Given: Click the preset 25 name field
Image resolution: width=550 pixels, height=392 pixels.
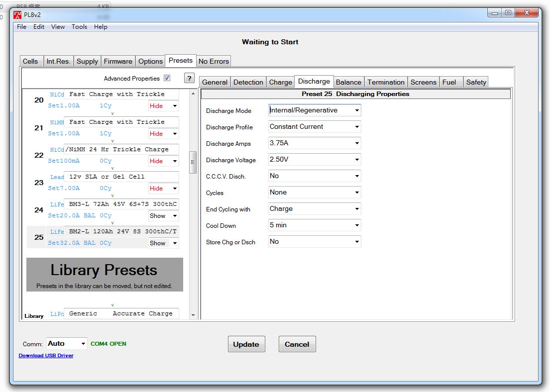Looking at the screenshot, I should 122,231.
